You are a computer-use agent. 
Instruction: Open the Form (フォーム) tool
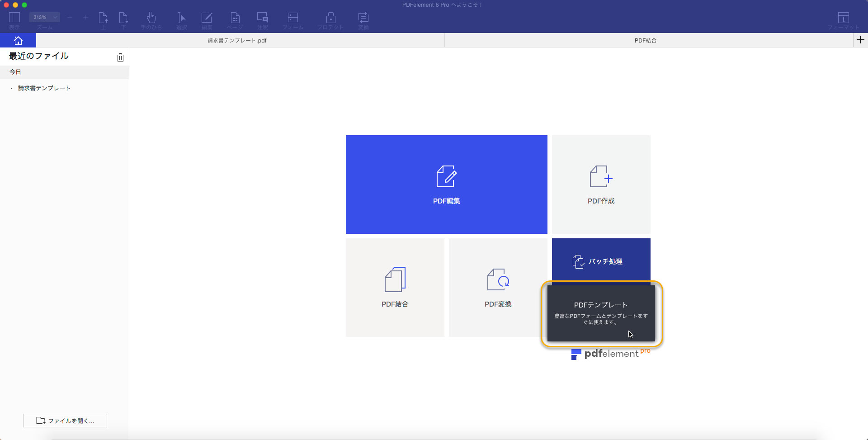(x=293, y=18)
